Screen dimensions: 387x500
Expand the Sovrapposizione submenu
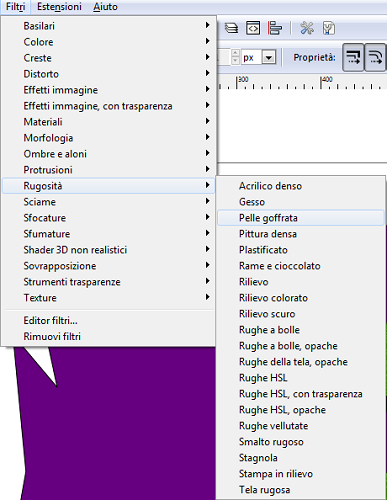click(109, 266)
